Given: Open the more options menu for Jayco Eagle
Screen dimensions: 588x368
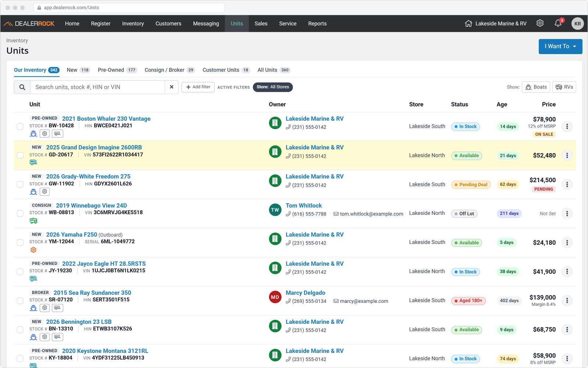Looking at the screenshot, I should click(567, 272).
